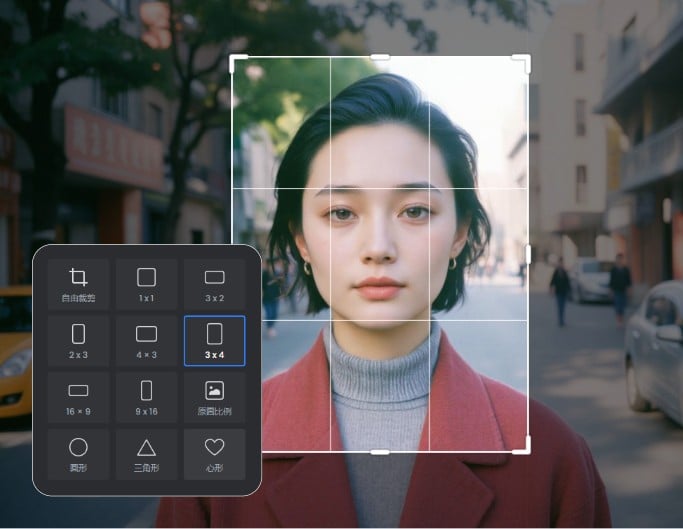Click the right edge middle crop handle
Screen dimensions: 683x529
coord(528,254)
